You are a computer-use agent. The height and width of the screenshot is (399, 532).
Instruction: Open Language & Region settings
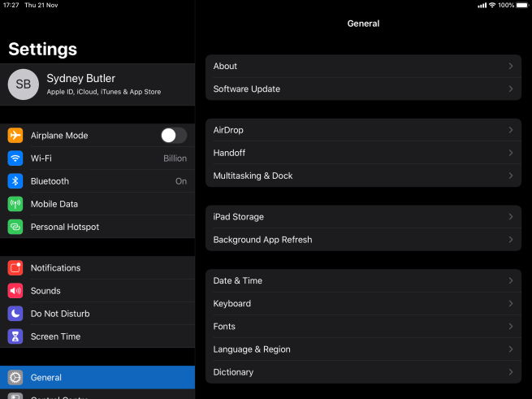(362, 349)
